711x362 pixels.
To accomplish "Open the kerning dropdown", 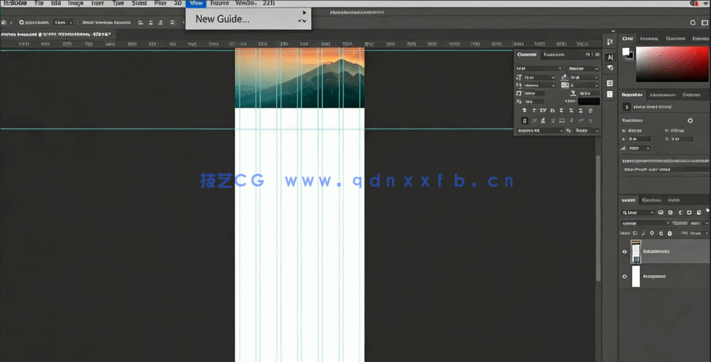I will [x=540, y=85].
